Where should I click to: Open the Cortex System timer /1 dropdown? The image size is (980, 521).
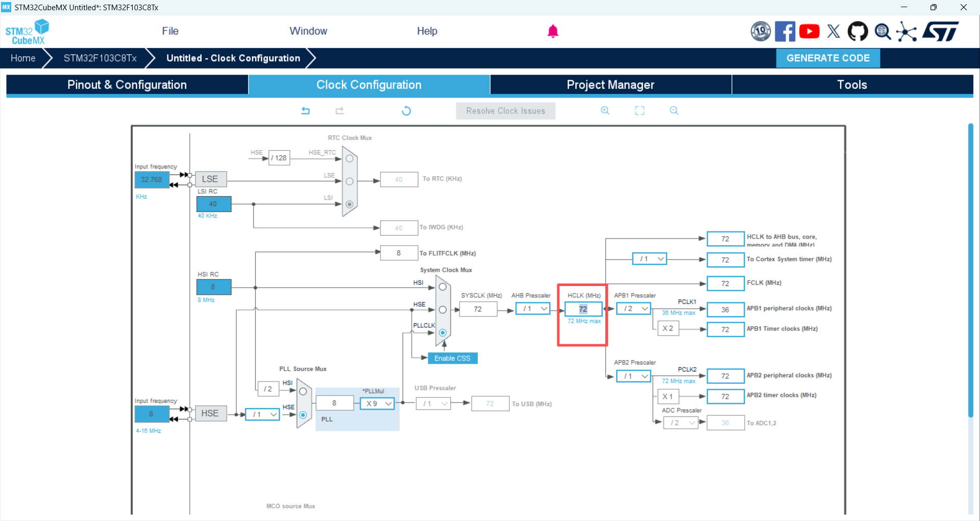(x=649, y=259)
